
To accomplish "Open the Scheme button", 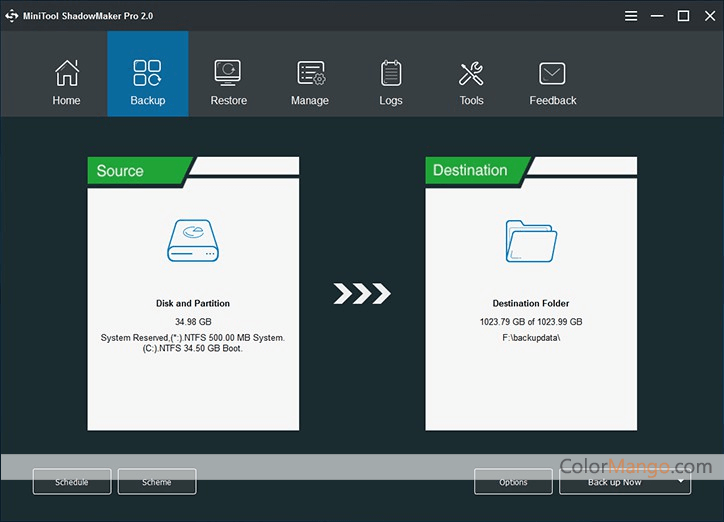I will pyautogui.click(x=157, y=482).
